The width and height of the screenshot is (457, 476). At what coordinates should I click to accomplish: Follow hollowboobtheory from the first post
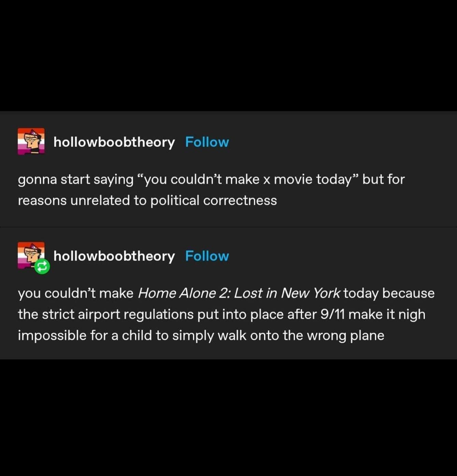[x=207, y=142]
